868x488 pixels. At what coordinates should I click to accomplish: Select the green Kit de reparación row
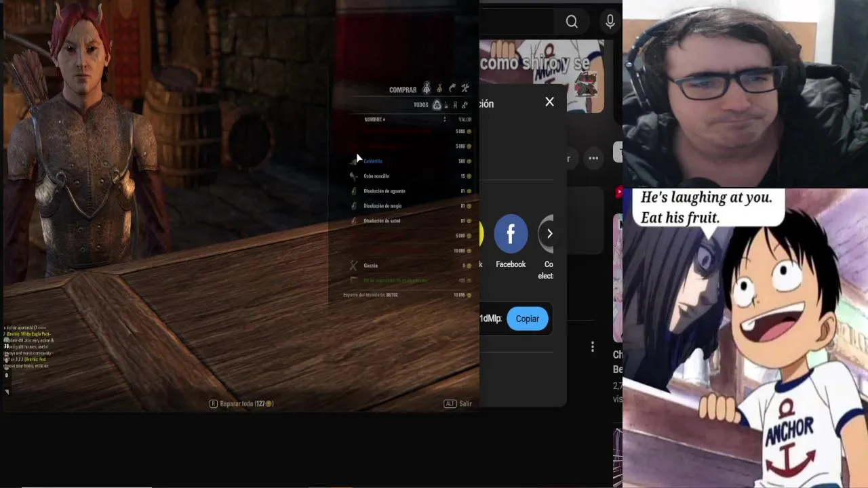pyautogui.click(x=410, y=281)
